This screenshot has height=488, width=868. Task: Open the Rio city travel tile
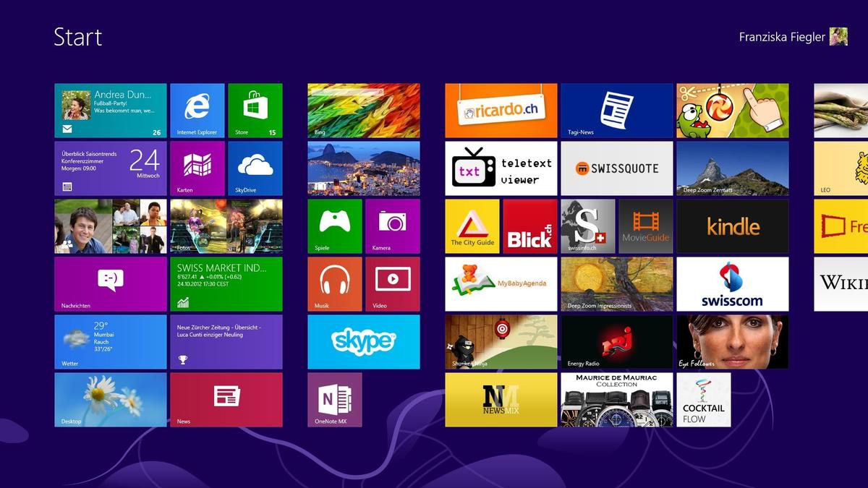pos(364,168)
